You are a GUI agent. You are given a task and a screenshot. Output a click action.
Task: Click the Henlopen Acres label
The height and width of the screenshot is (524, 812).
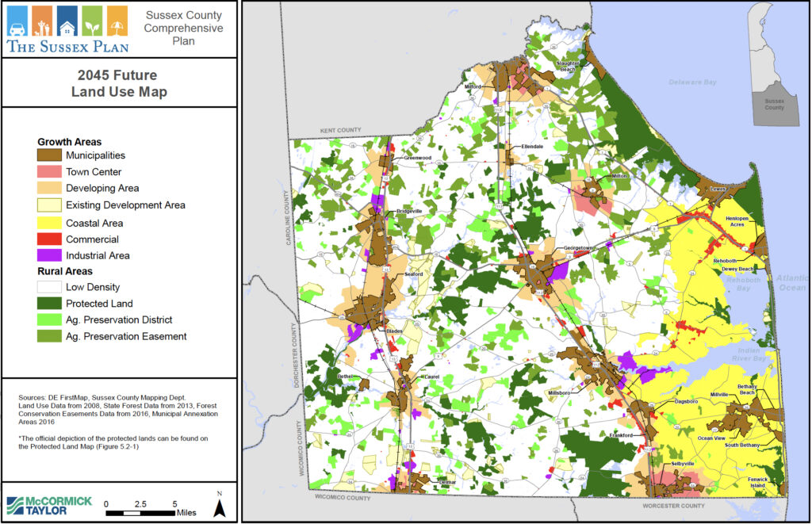coord(737,222)
